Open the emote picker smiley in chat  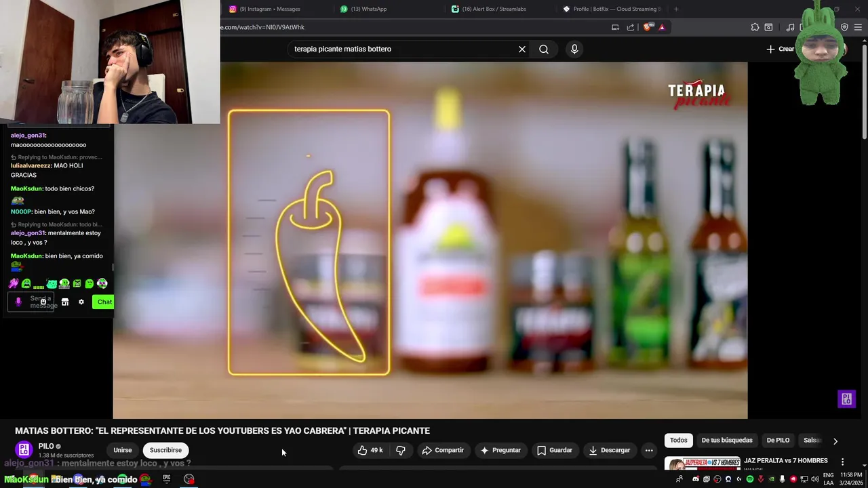coord(43,302)
